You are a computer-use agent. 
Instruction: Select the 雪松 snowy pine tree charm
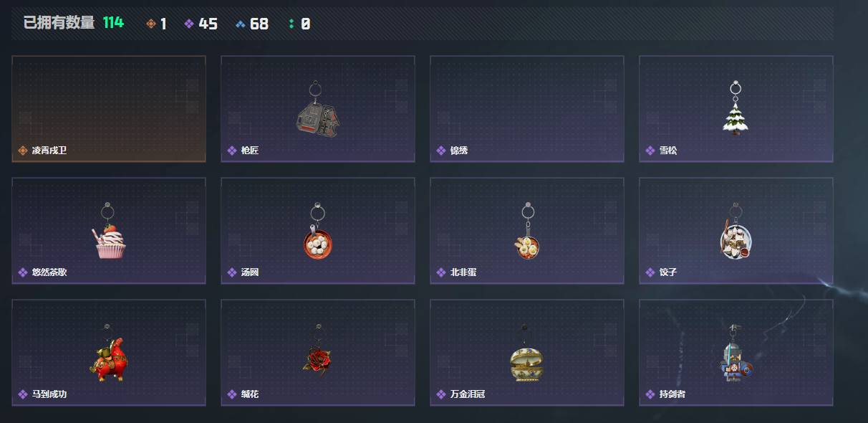pos(735,109)
